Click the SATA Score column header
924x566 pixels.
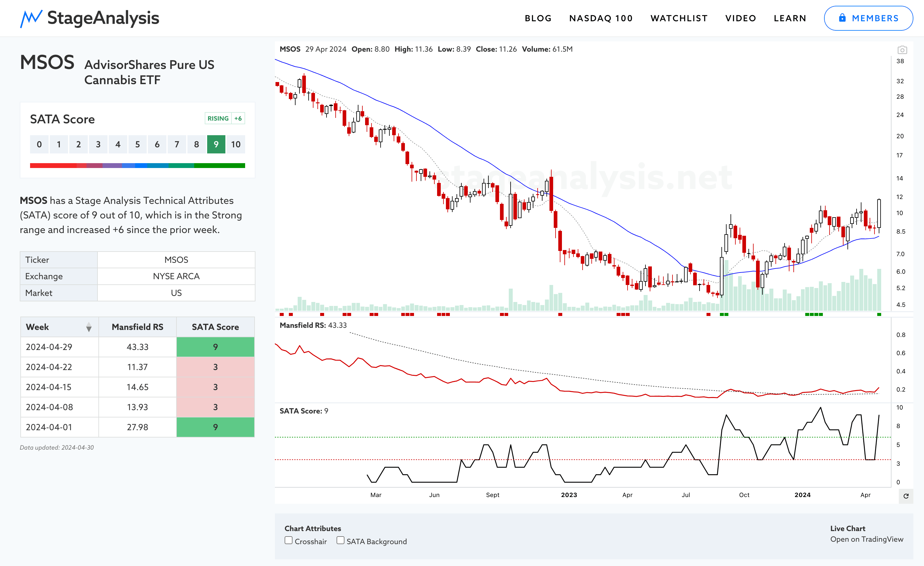click(x=215, y=327)
